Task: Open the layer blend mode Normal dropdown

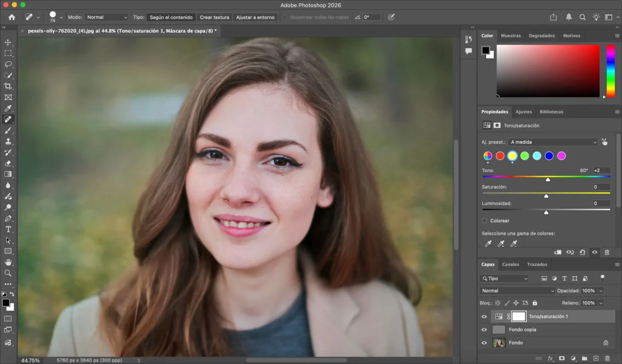Action: [517, 291]
